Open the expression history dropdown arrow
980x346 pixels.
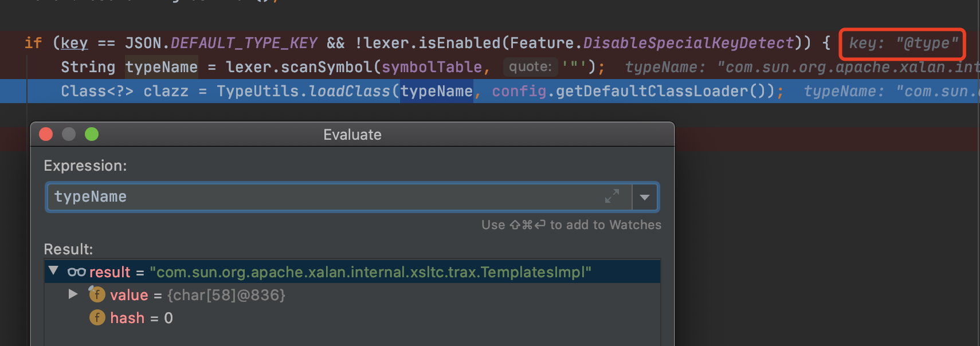(645, 197)
